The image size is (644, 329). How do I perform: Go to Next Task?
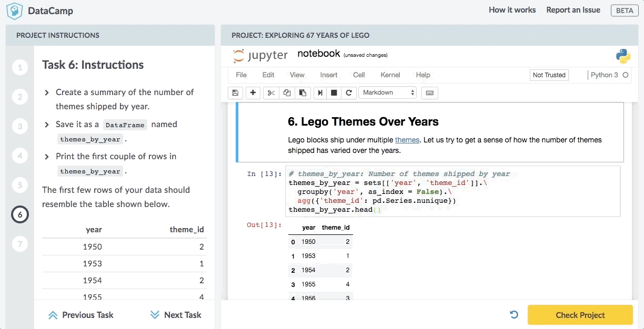click(176, 315)
